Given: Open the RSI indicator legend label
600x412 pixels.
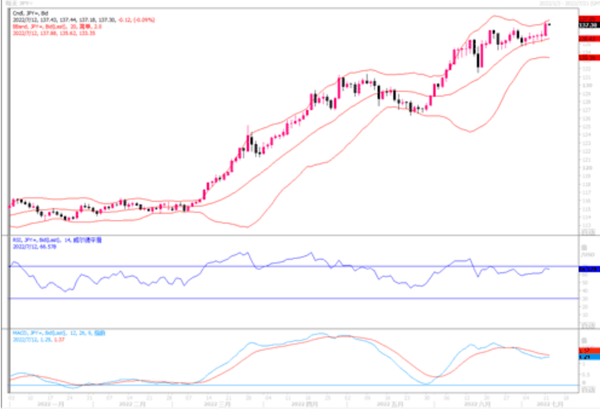Looking at the screenshot, I should [x=57, y=240].
